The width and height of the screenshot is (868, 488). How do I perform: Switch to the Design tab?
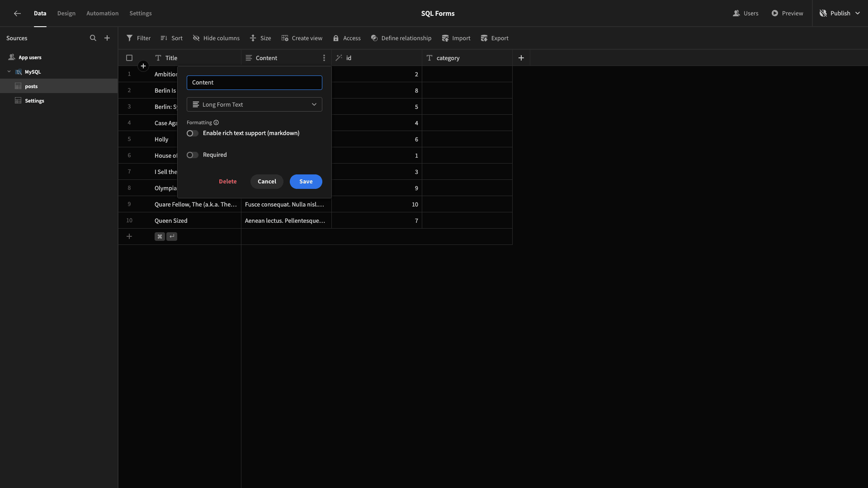66,13
